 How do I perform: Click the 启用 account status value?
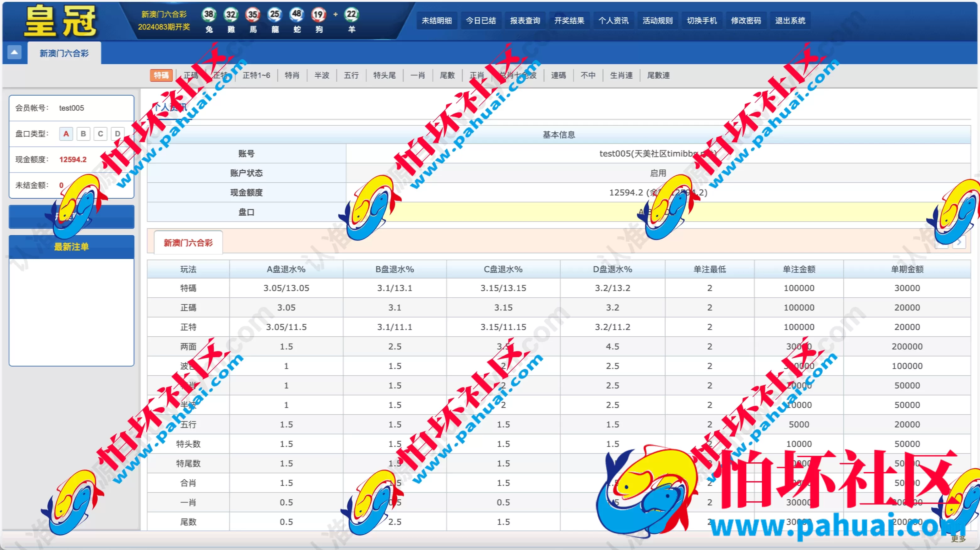[x=658, y=173]
